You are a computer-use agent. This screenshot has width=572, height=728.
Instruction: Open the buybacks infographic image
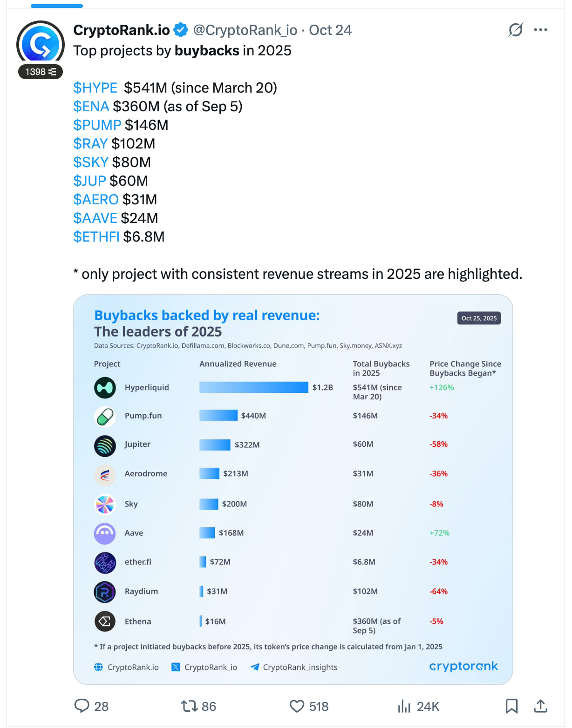tap(293, 489)
